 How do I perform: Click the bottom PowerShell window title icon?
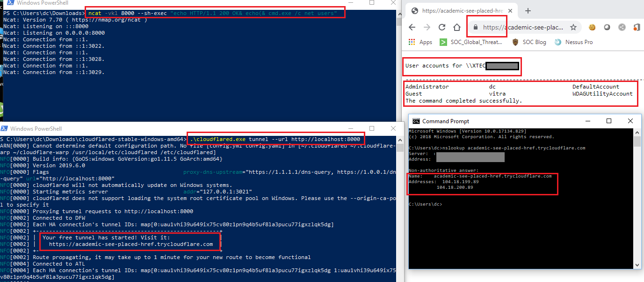tap(4, 128)
